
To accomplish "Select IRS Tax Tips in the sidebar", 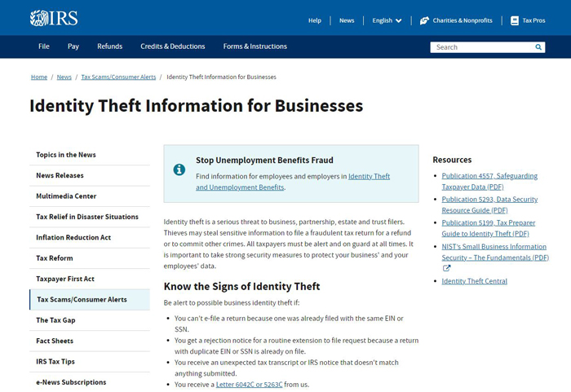I will pyautogui.click(x=90, y=362).
